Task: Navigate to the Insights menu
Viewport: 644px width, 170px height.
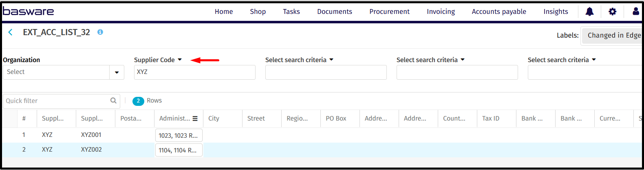Action: coord(555,11)
